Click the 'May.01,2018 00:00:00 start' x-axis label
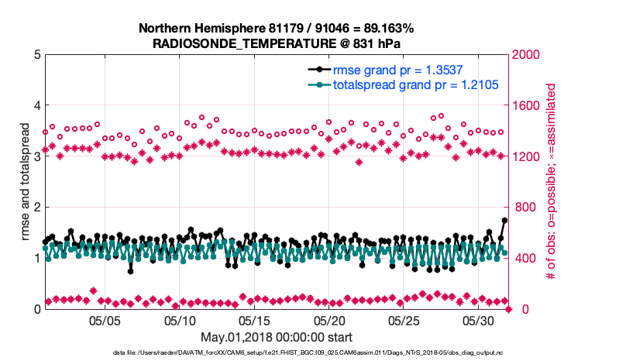The height and width of the screenshot is (364, 643). pos(277,337)
